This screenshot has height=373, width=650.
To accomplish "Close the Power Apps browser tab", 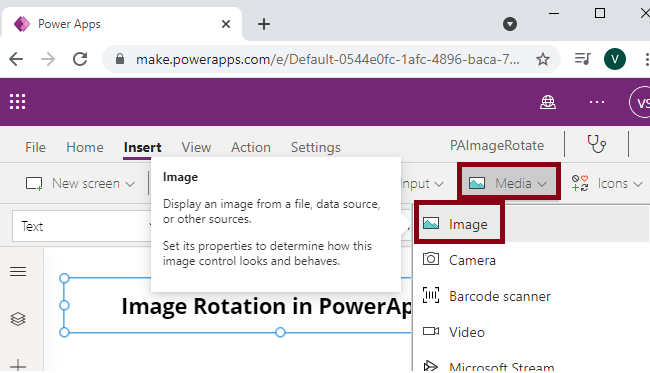I will (x=226, y=24).
